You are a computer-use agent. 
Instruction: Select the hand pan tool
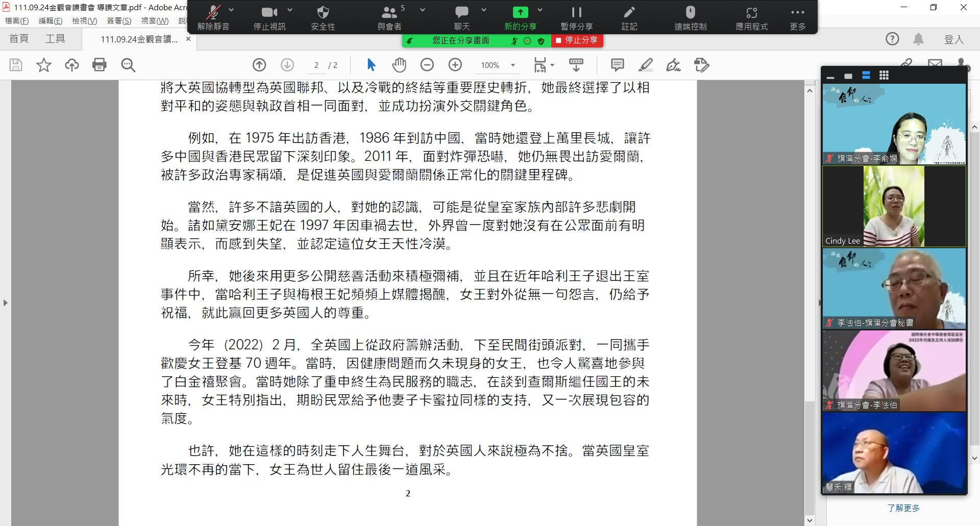pos(399,65)
